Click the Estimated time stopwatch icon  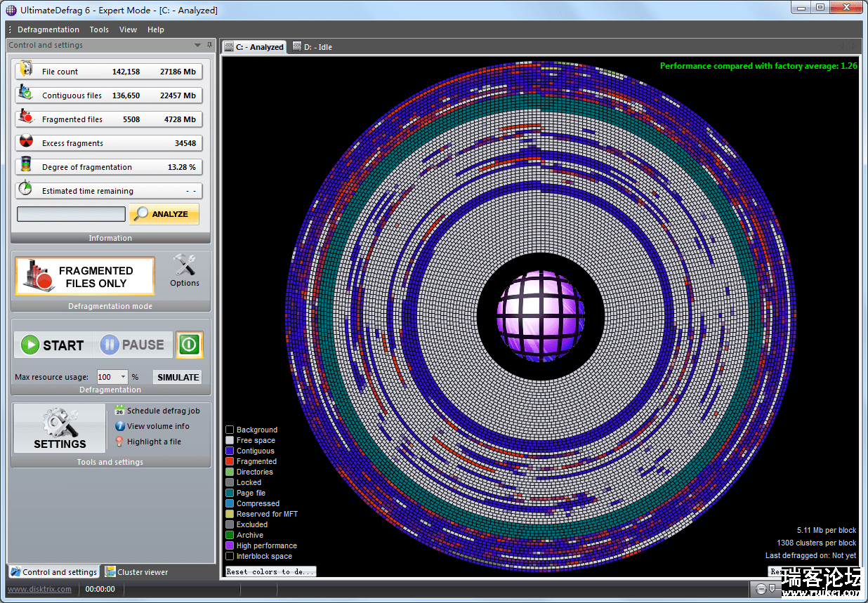coord(26,189)
